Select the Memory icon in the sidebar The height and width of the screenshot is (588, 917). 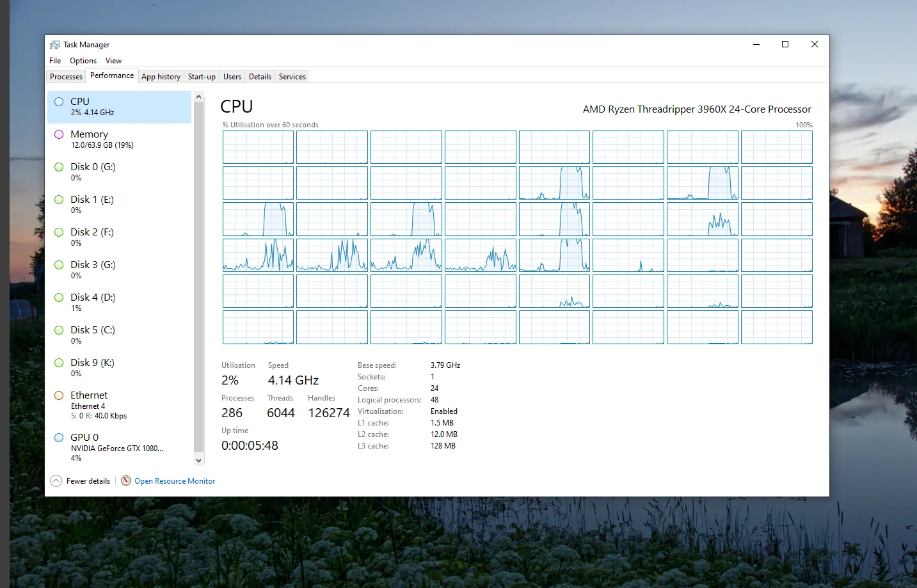(59, 134)
